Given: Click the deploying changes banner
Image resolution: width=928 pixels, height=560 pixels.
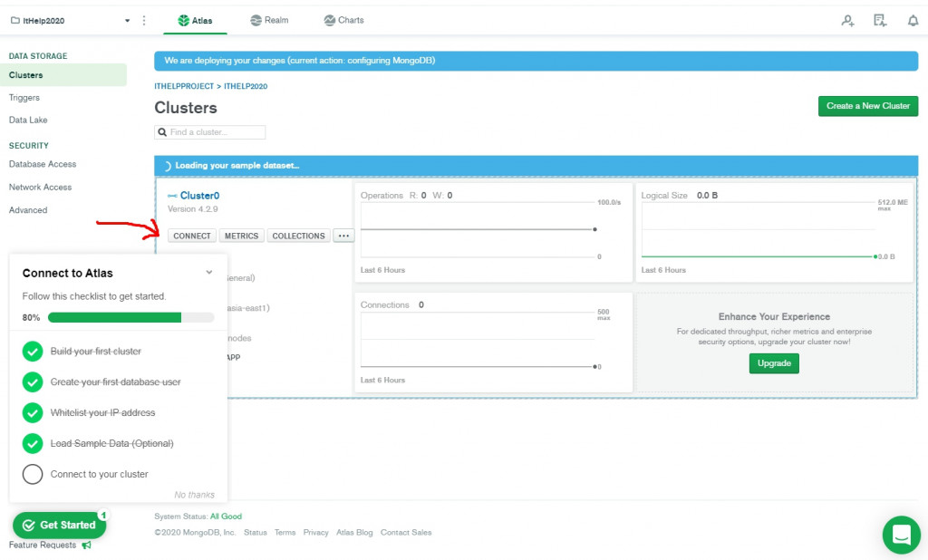Looking at the screenshot, I should click(536, 61).
